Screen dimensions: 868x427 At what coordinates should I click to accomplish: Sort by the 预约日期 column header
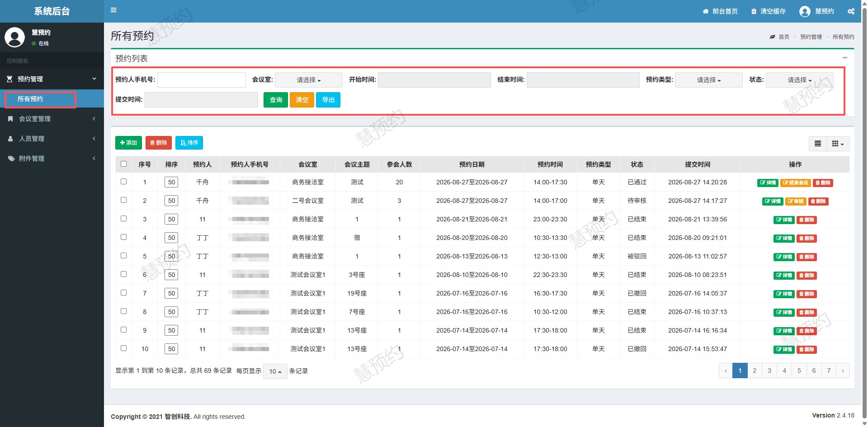tap(472, 164)
